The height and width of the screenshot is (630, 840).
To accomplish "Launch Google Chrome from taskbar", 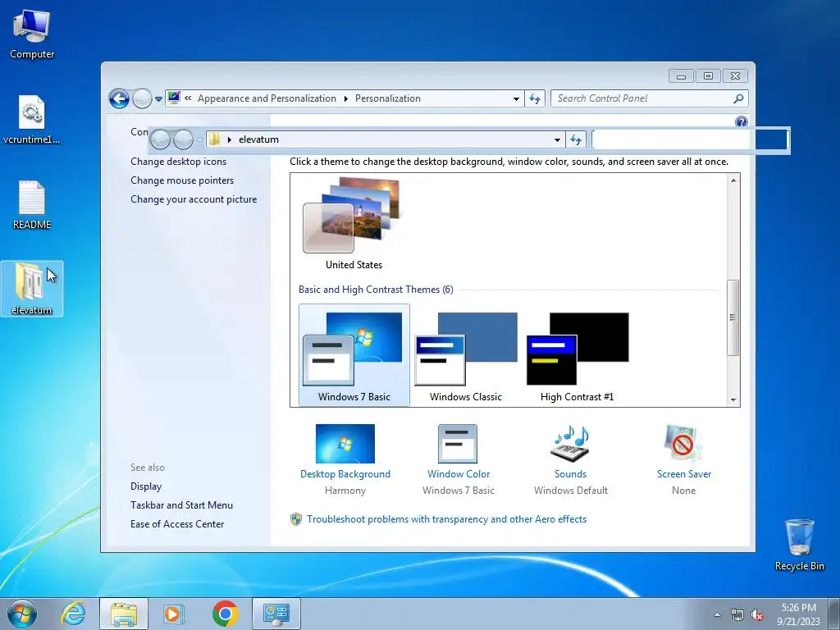I will (x=225, y=614).
